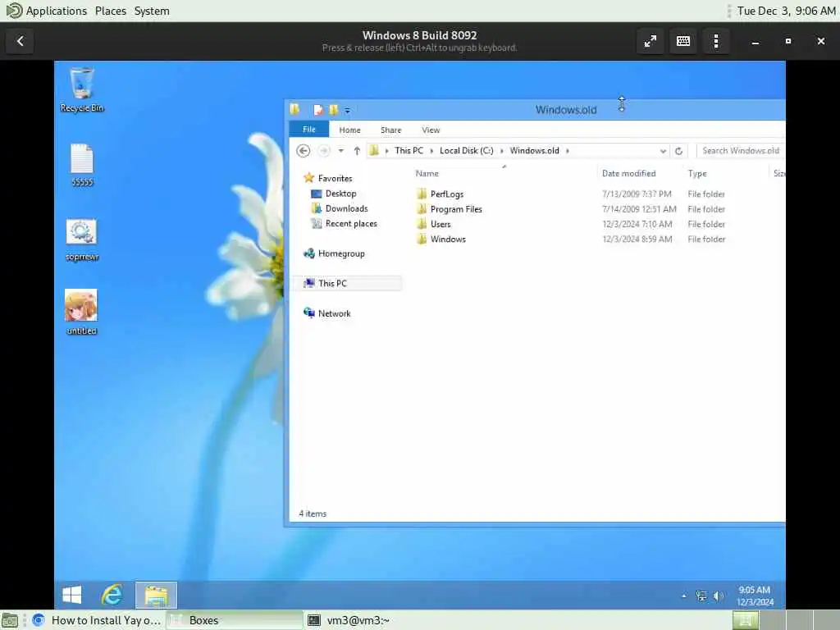Select the soprrewr desktop icon
The width and height of the screenshot is (840, 630).
[x=81, y=240]
